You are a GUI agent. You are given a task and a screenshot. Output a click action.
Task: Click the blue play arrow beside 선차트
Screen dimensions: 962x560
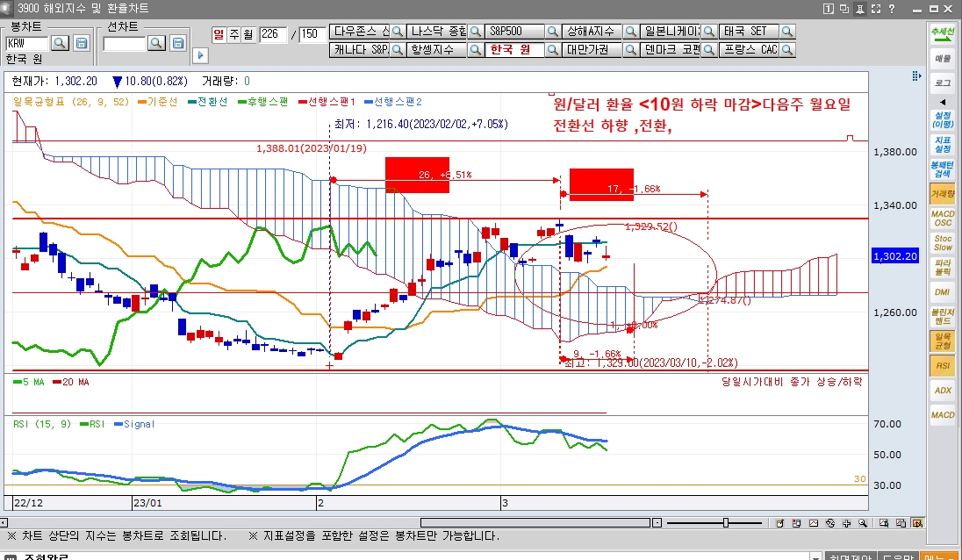tap(201, 55)
